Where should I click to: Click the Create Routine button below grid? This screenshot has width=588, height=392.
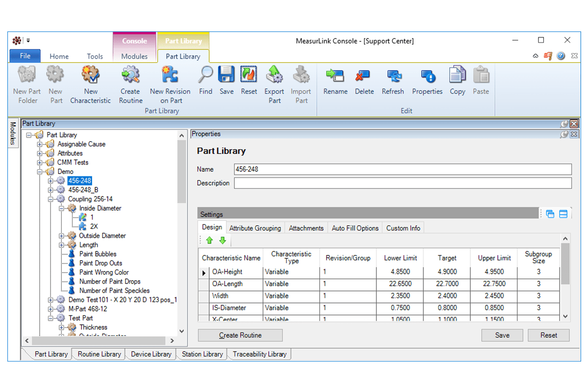[x=240, y=335]
